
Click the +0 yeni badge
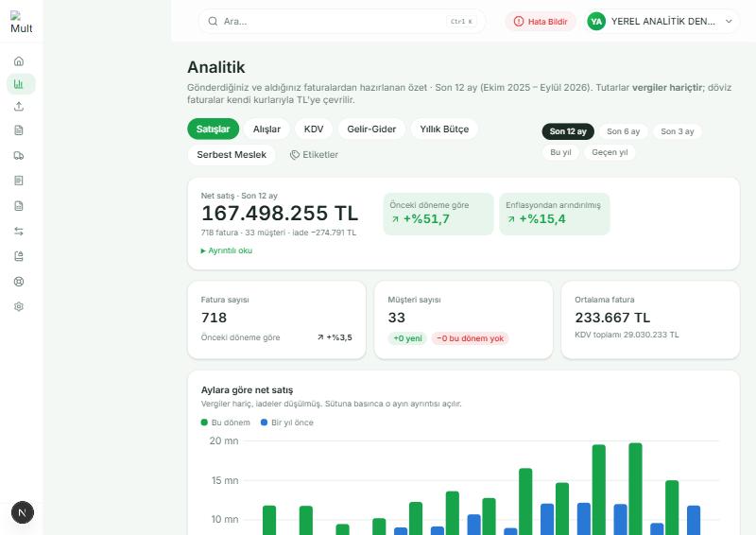[x=407, y=338]
